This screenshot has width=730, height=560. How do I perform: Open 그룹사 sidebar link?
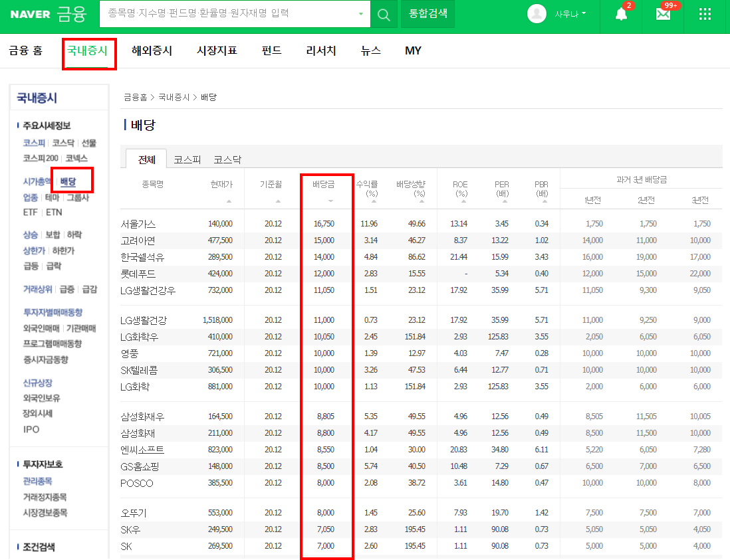click(78, 197)
